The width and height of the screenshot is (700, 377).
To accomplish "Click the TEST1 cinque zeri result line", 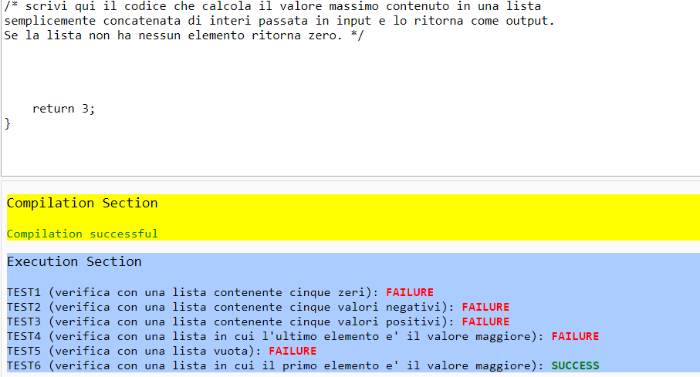I will (x=220, y=292).
